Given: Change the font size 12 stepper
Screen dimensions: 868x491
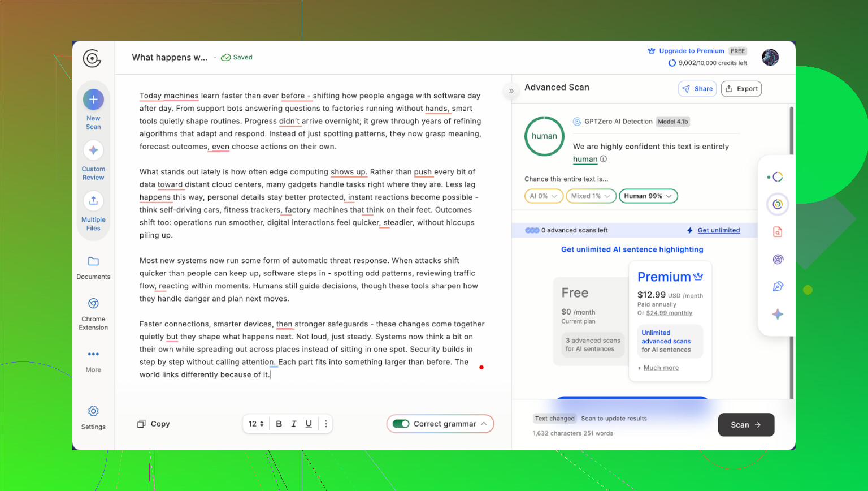Looking at the screenshot, I should click(257, 424).
